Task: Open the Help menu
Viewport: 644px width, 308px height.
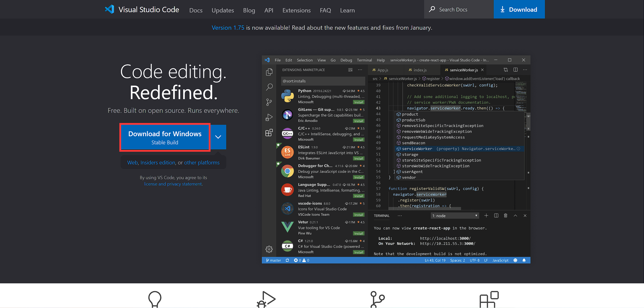Action: (x=381, y=60)
